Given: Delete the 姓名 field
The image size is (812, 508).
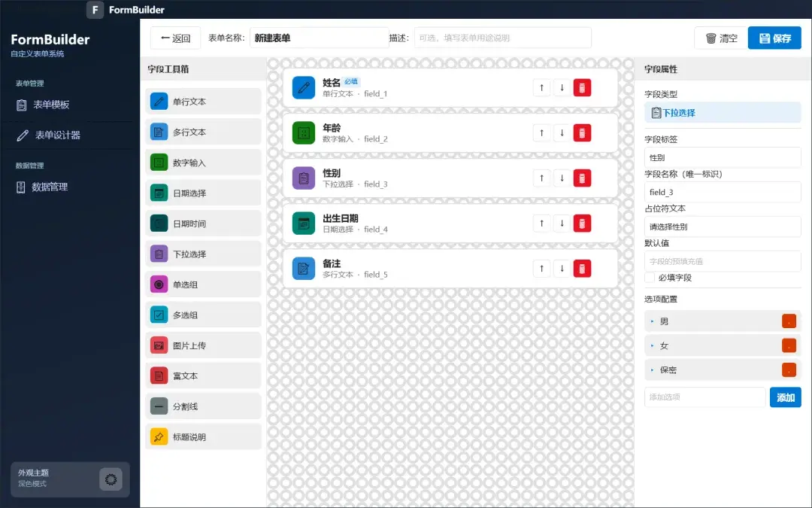Looking at the screenshot, I should (x=582, y=87).
